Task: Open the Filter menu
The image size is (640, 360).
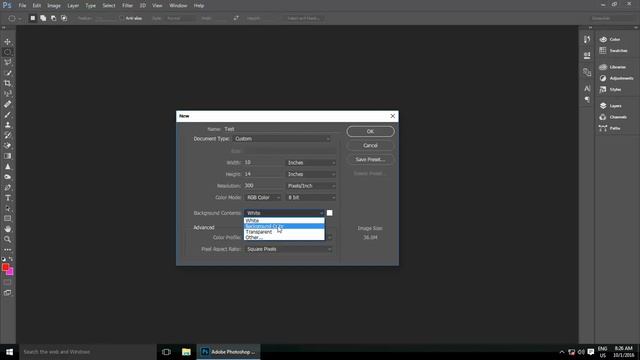Action: [x=127, y=6]
